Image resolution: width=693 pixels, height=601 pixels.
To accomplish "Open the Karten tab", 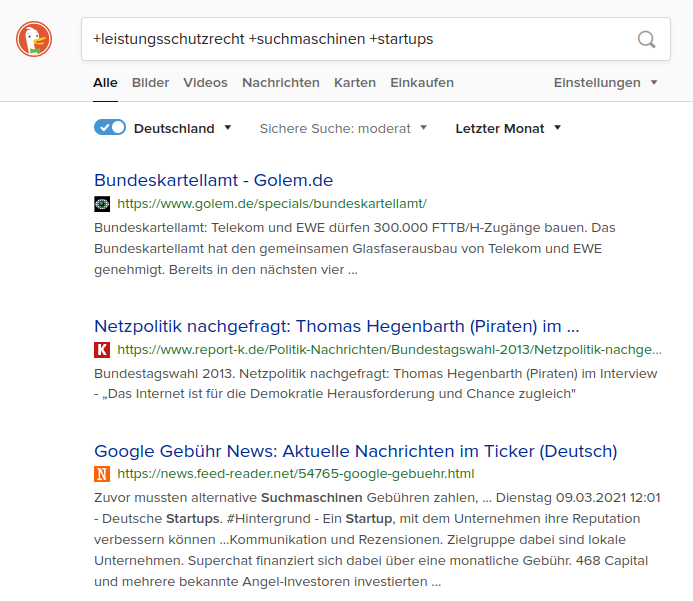I will 355,83.
